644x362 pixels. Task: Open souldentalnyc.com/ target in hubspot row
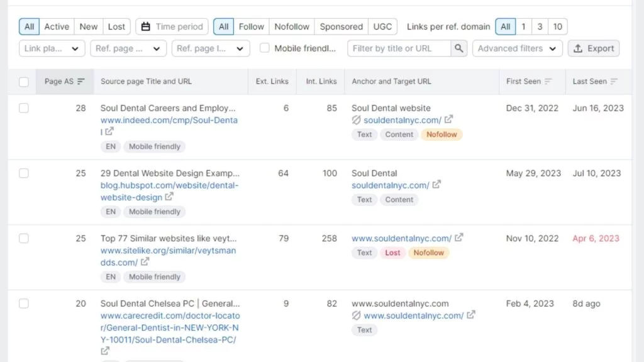click(x=390, y=185)
